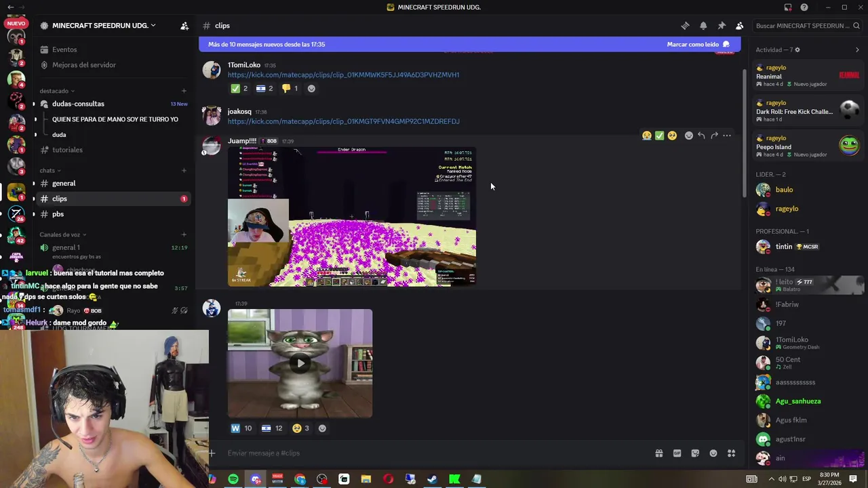Toggle the flag reaction with count 2
The height and width of the screenshot is (488, 868).
coord(264,89)
